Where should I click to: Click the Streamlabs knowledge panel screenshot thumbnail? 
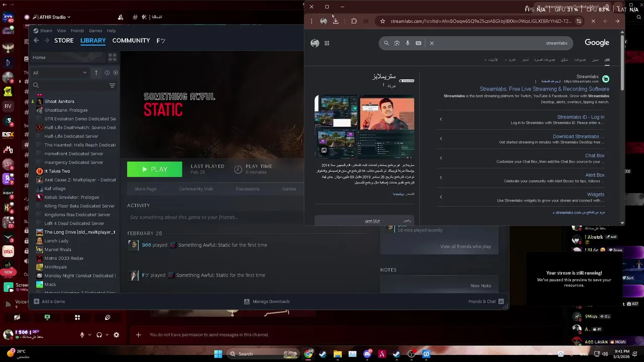(364, 128)
